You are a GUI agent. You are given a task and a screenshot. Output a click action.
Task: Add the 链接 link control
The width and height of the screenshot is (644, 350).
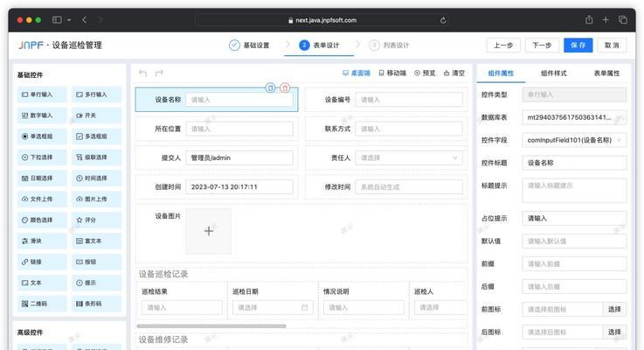click(42, 262)
